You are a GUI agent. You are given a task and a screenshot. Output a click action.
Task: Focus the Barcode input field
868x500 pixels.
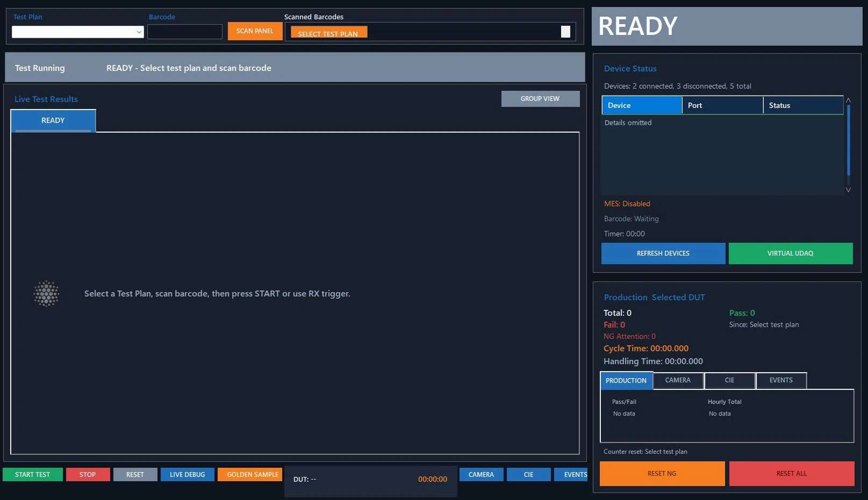pos(185,32)
